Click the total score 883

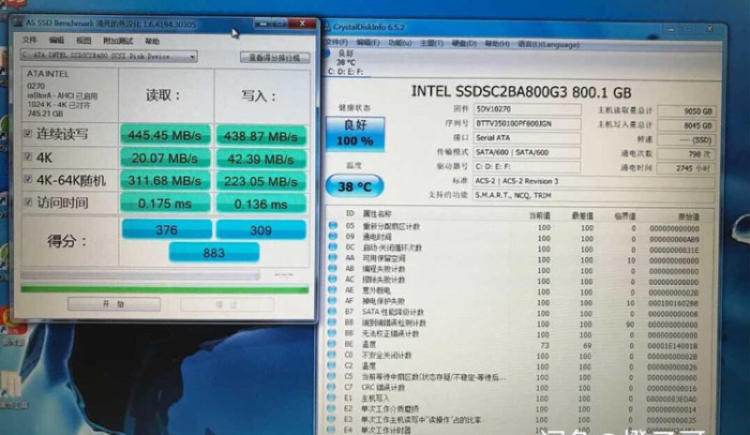click(x=214, y=252)
